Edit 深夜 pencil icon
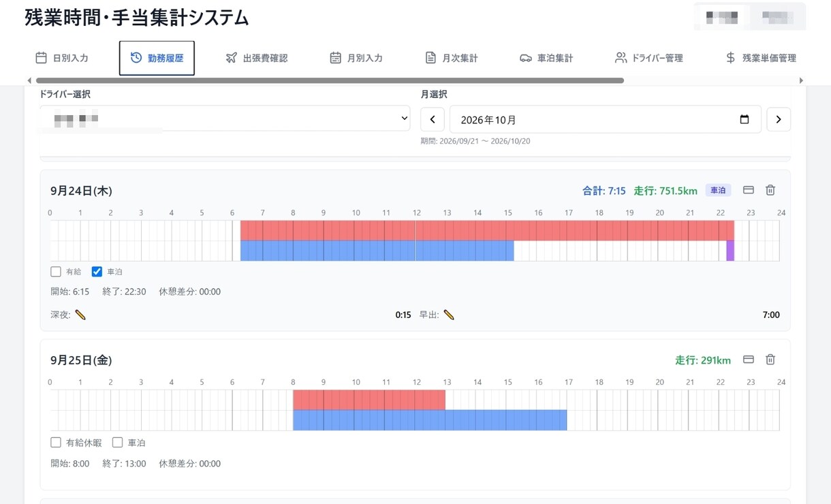This screenshot has width=831, height=504. click(80, 315)
